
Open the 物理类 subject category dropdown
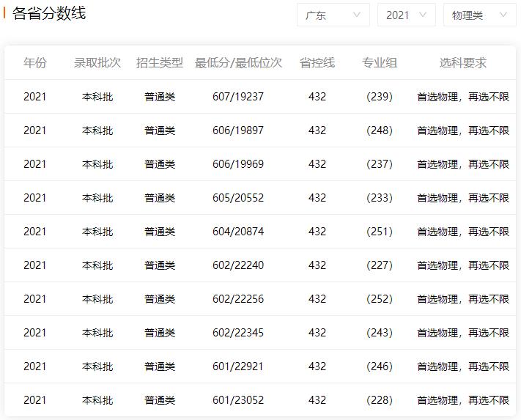[x=479, y=15]
